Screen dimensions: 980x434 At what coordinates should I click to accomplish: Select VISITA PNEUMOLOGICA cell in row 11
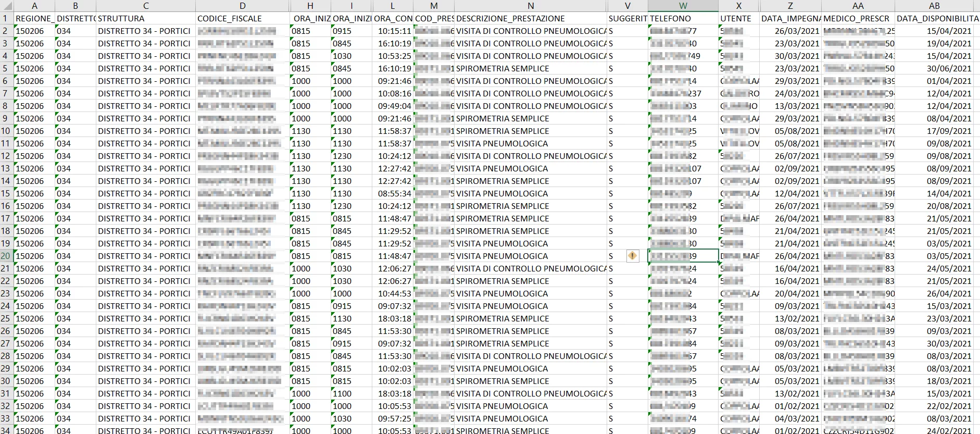pos(530,143)
